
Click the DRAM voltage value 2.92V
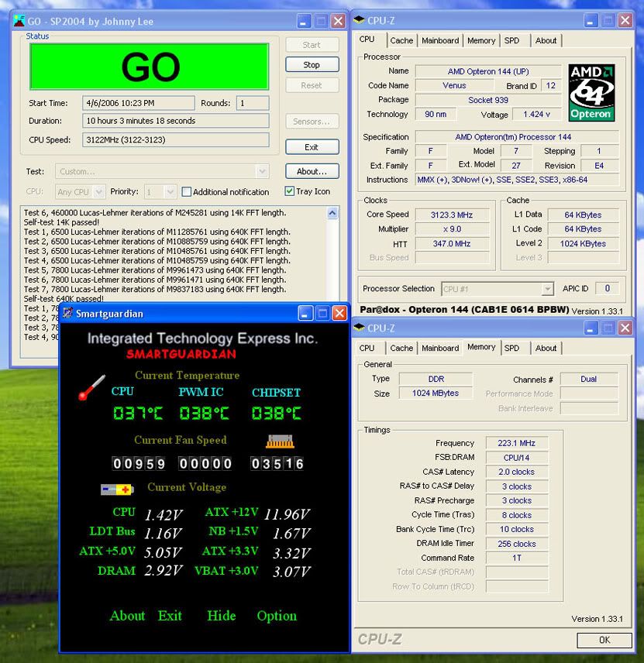[x=164, y=571]
